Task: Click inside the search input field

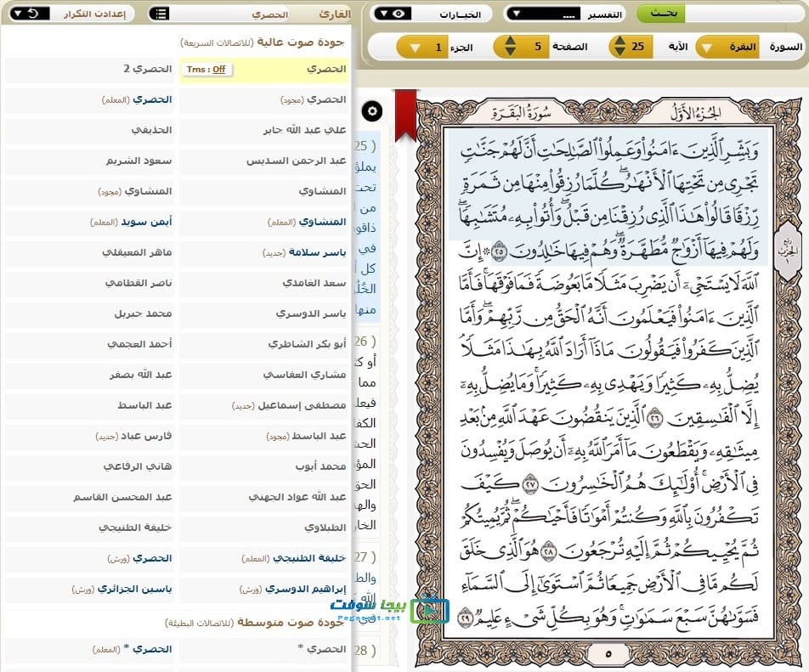Action: point(743,14)
